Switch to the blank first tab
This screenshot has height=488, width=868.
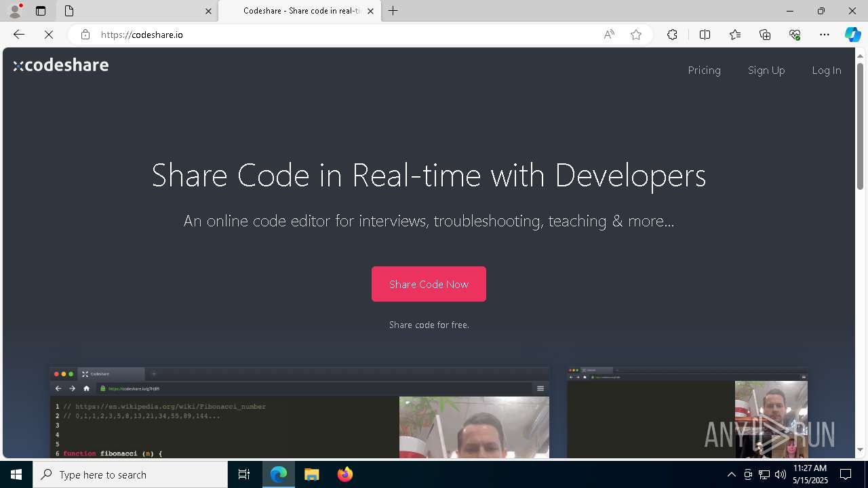pos(136,11)
